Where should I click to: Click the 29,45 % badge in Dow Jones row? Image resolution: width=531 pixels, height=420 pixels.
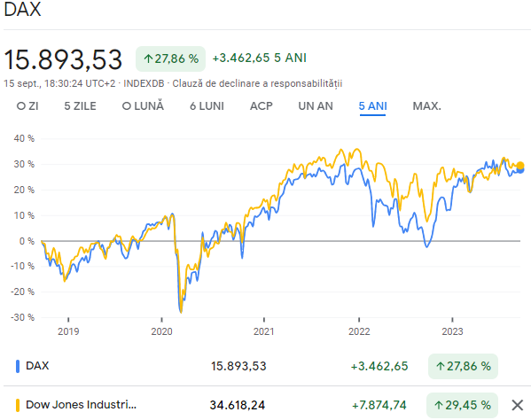click(462, 405)
